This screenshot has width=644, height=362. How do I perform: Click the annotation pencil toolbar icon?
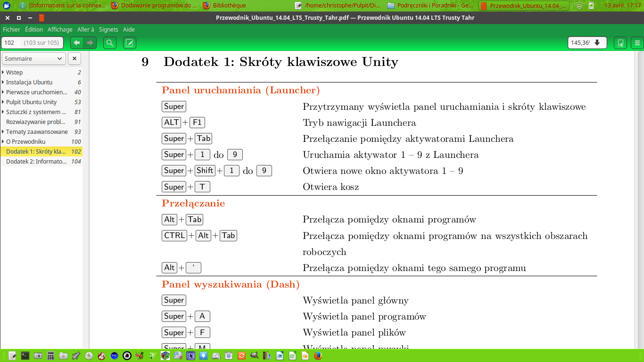[130, 43]
